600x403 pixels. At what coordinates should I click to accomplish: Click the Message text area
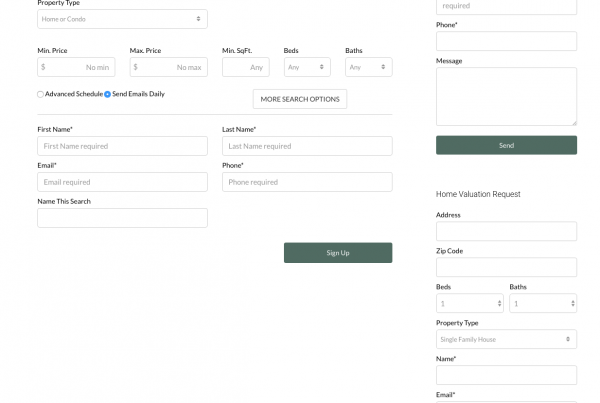tap(506, 96)
